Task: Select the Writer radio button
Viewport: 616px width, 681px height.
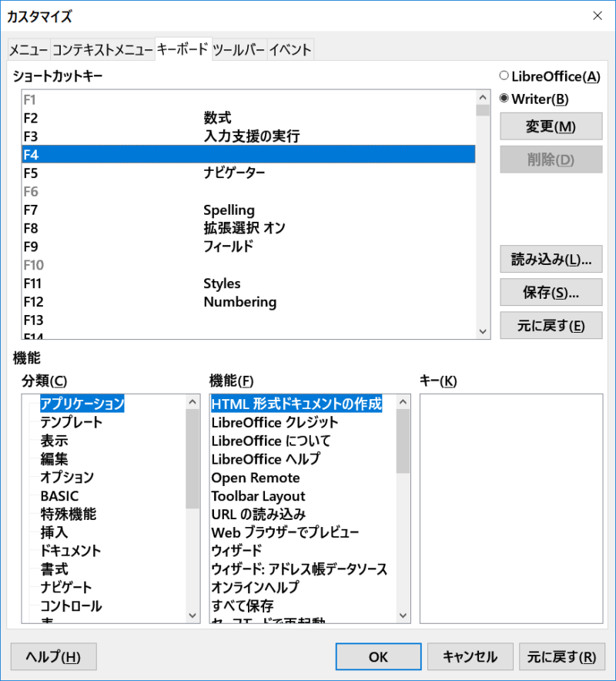Action: coord(504,99)
